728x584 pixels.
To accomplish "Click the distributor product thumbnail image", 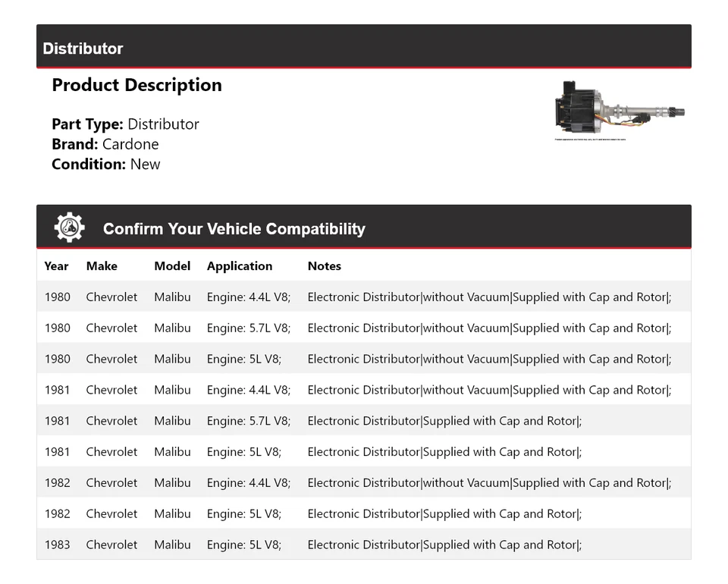I will coord(619,110).
